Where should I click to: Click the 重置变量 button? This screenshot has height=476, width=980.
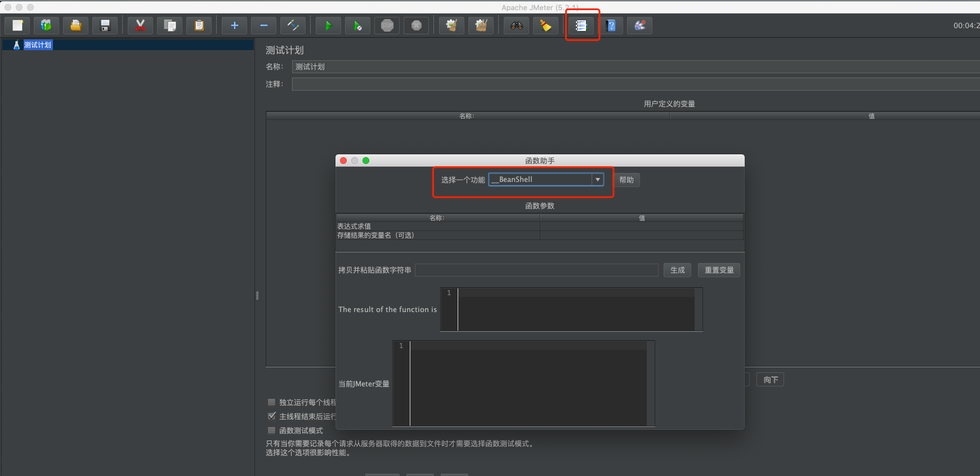tap(719, 270)
